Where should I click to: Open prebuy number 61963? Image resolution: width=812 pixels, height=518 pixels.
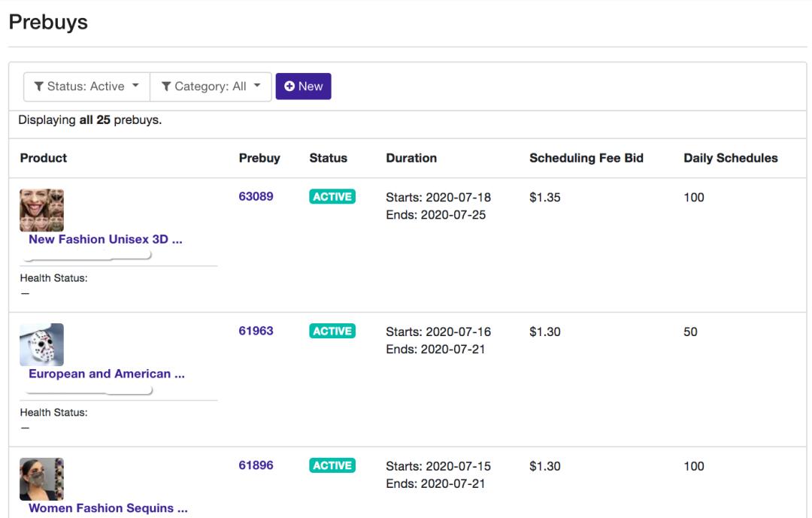(x=256, y=332)
